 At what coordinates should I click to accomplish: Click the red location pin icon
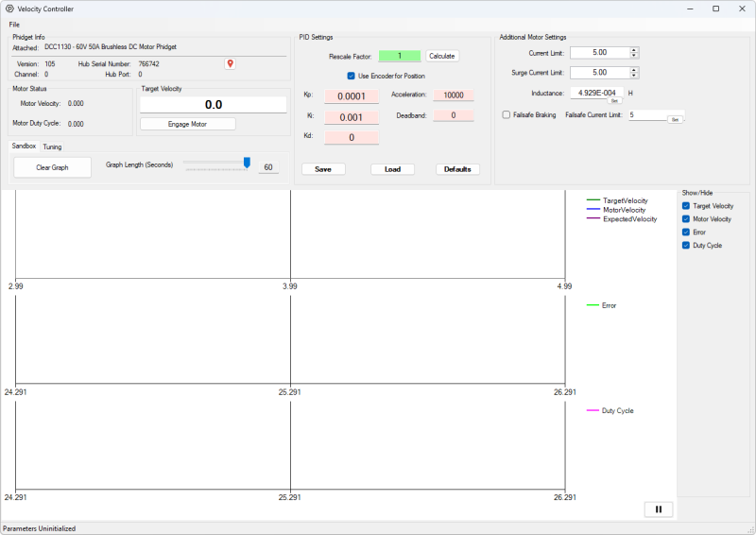(230, 63)
